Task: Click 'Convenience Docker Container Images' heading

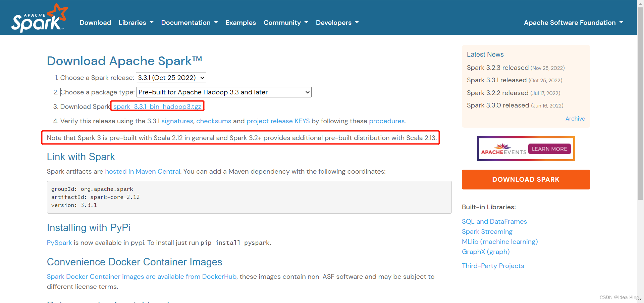Action: coord(135,262)
